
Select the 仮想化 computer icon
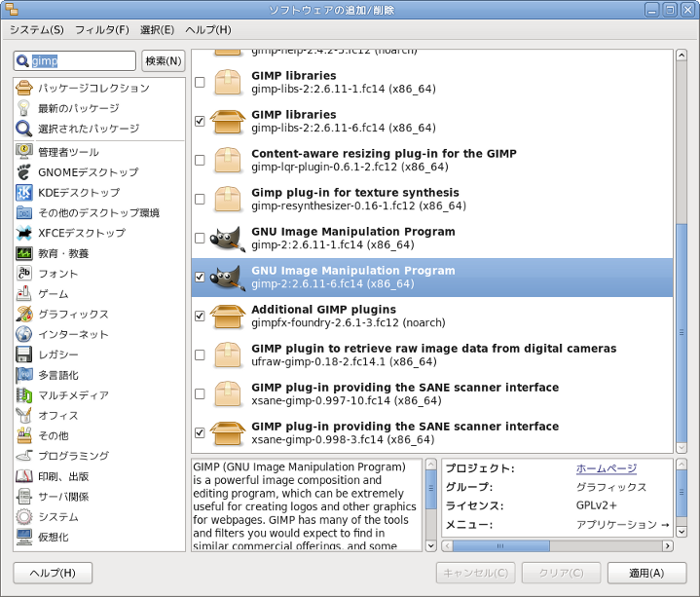[x=24, y=538]
